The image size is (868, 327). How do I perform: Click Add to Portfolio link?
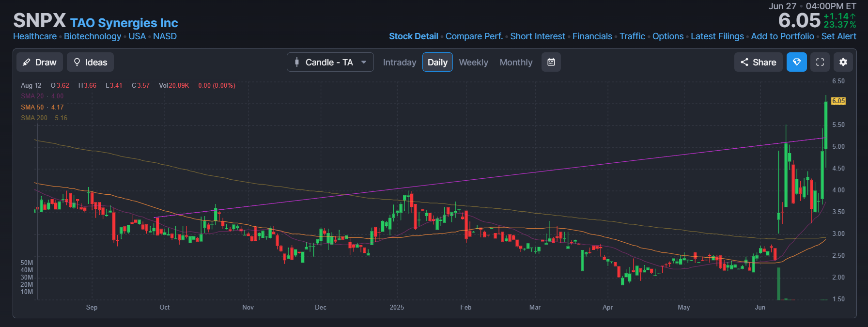coord(782,36)
